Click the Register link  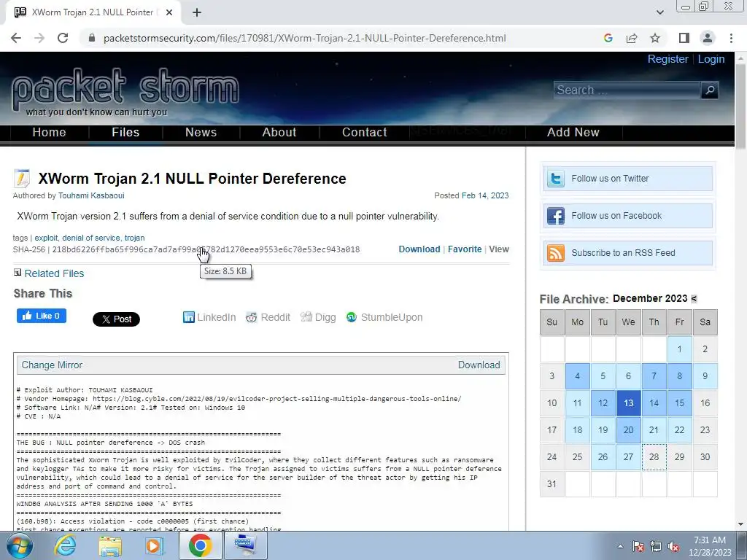pyautogui.click(x=668, y=59)
